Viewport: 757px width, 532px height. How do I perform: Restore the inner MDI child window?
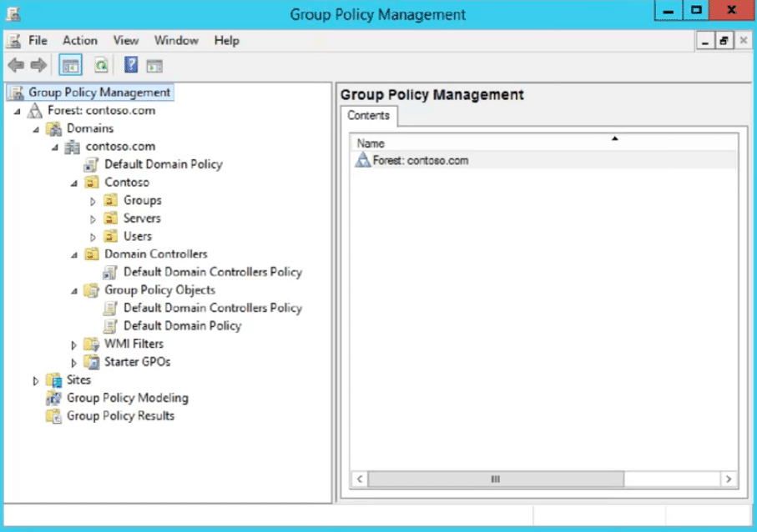pos(724,41)
